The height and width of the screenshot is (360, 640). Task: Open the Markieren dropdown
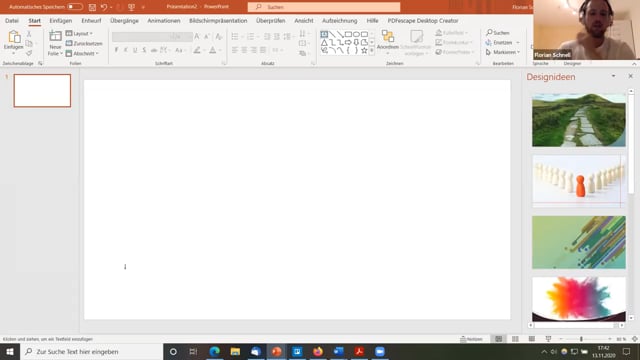click(x=503, y=52)
